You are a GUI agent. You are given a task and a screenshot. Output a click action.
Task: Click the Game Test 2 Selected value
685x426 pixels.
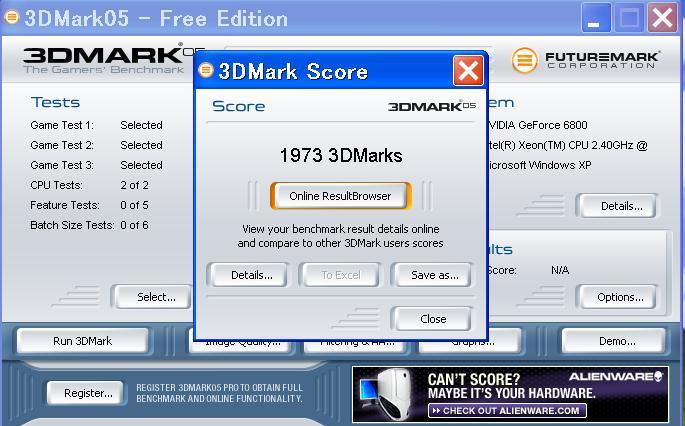(x=141, y=145)
